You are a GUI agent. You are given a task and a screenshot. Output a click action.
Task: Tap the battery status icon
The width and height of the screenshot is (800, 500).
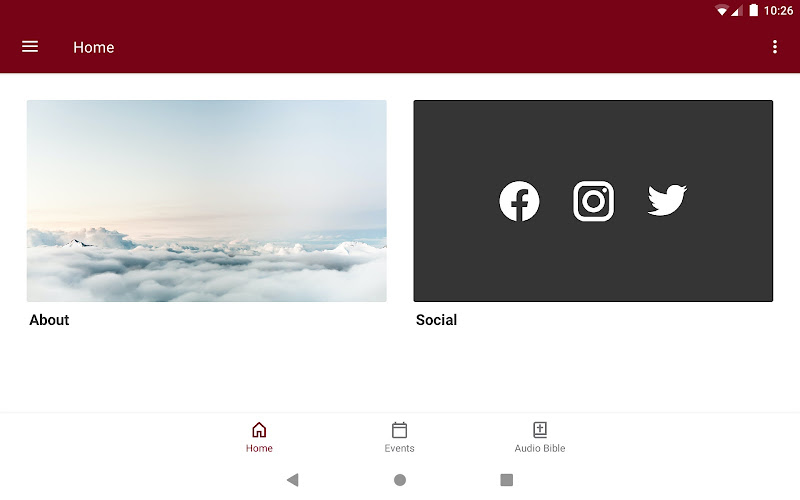pyautogui.click(x=754, y=10)
